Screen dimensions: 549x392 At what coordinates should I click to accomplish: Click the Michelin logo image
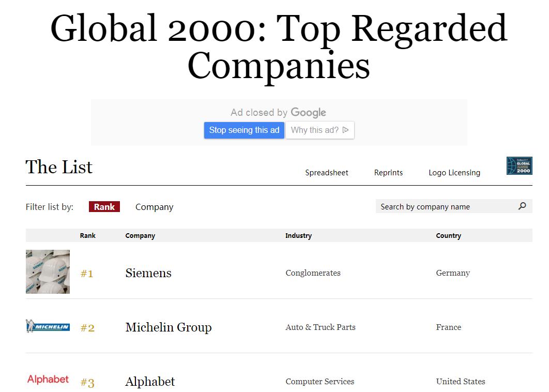tap(48, 326)
